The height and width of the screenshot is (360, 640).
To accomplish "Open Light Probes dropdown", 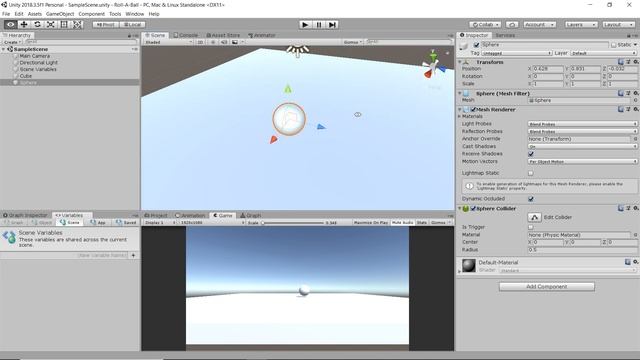I will point(582,124).
